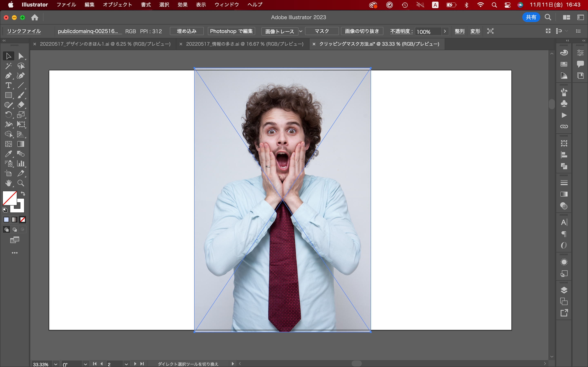Select the Rotate tool
This screenshot has width=588, height=367.
pyautogui.click(x=8, y=115)
